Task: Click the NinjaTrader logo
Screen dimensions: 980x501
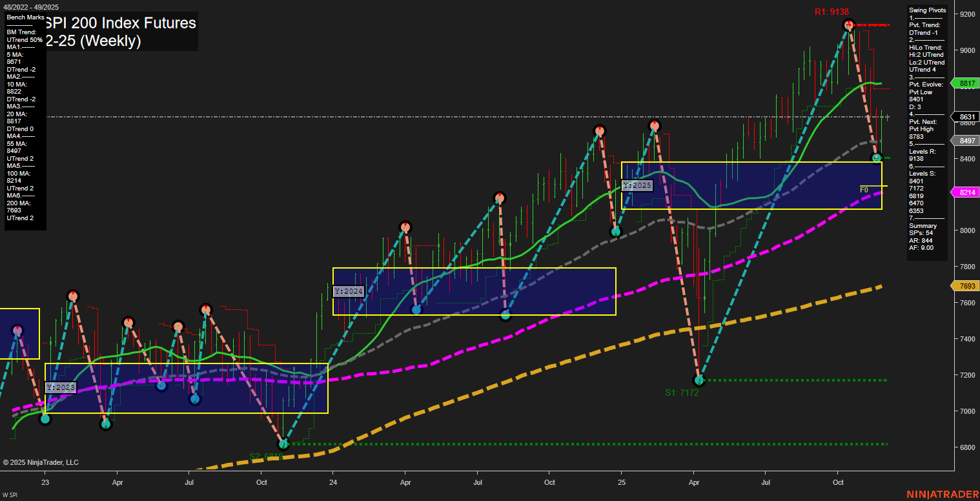Action: pyautogui.click(x=942, y=494)
